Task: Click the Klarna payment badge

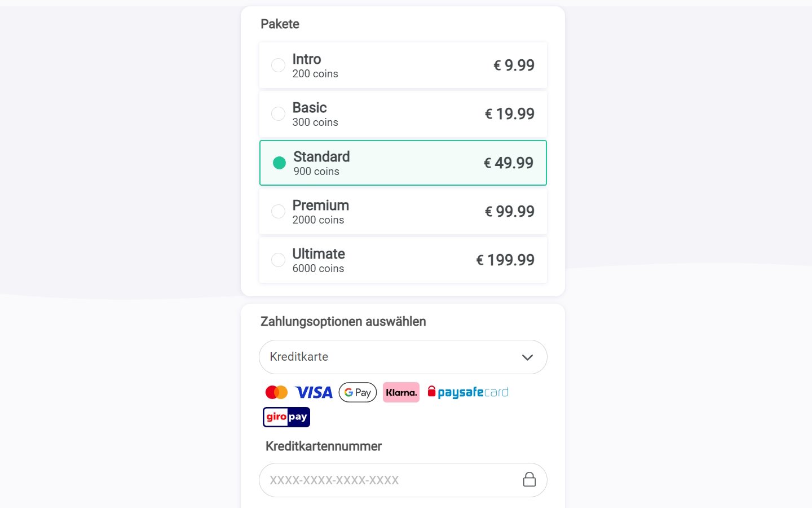Action: coord(401,392)
